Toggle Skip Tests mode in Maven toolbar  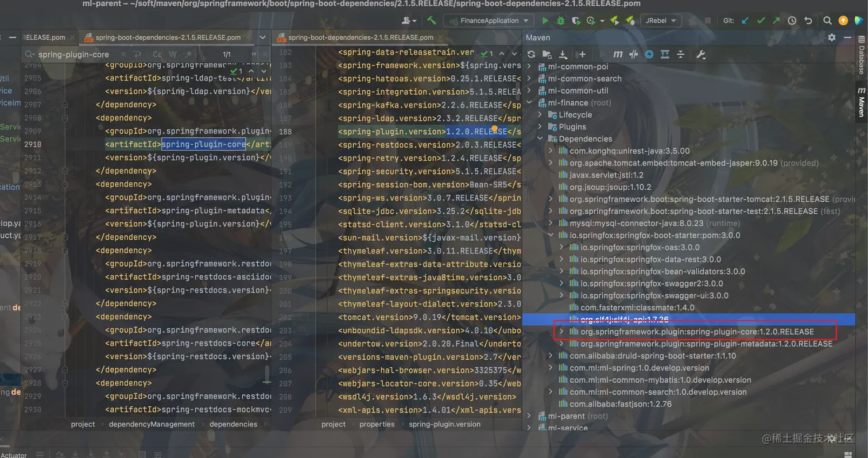649,54
